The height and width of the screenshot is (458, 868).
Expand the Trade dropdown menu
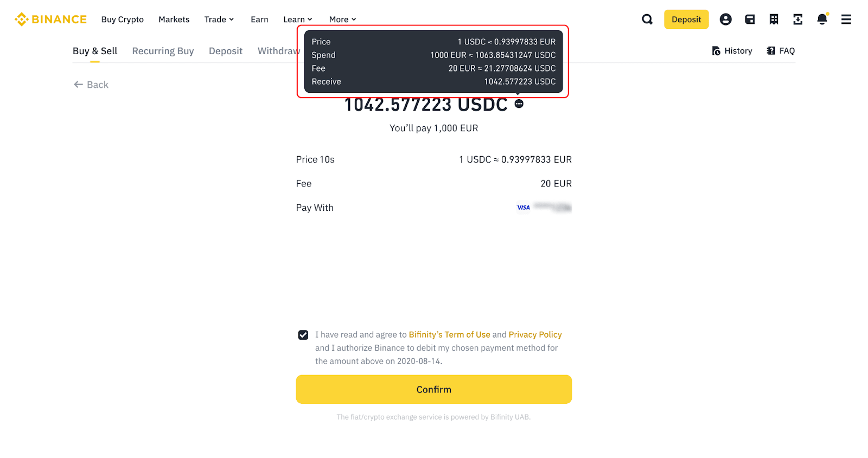pos(219,20)
